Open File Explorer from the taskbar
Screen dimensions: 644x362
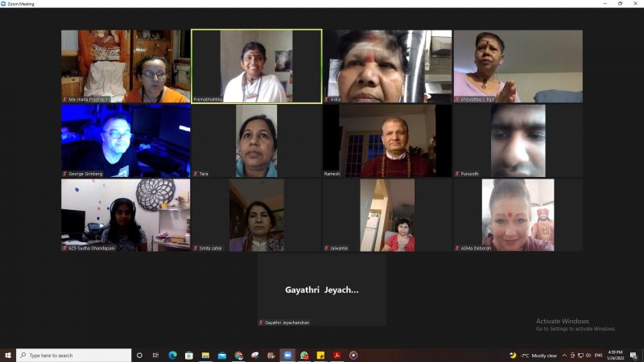(205, 355)
